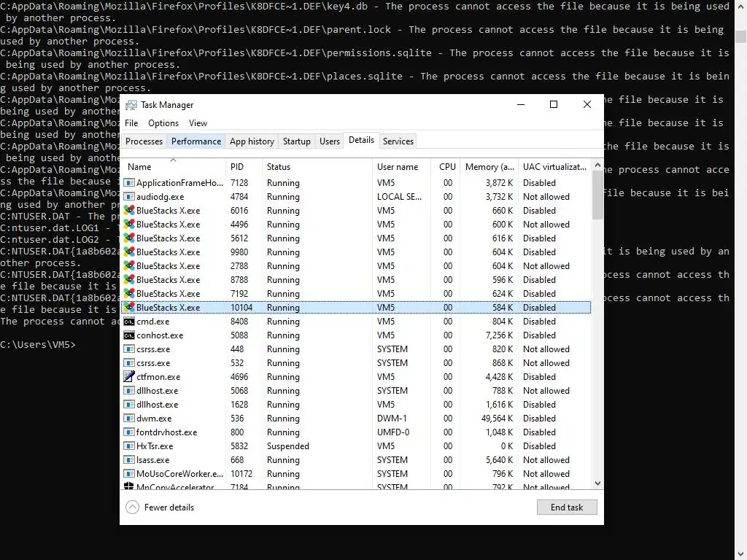Click the process list scrollbar thumb

597,195
